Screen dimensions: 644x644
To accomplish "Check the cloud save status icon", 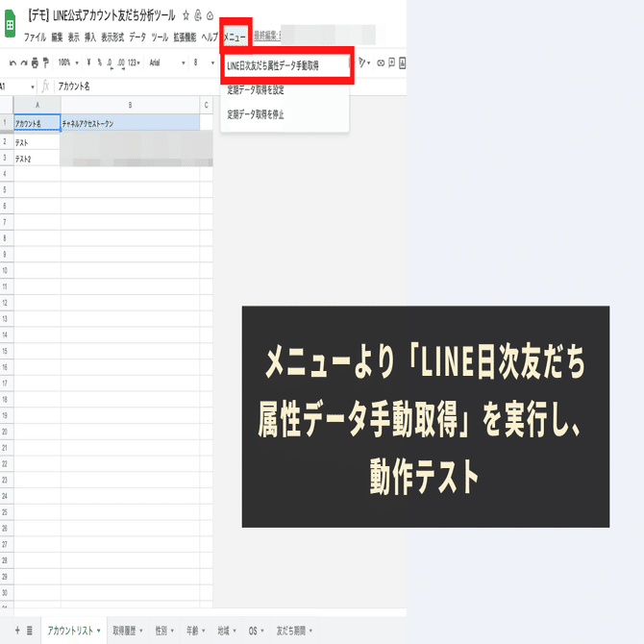I will click(210, 15).
